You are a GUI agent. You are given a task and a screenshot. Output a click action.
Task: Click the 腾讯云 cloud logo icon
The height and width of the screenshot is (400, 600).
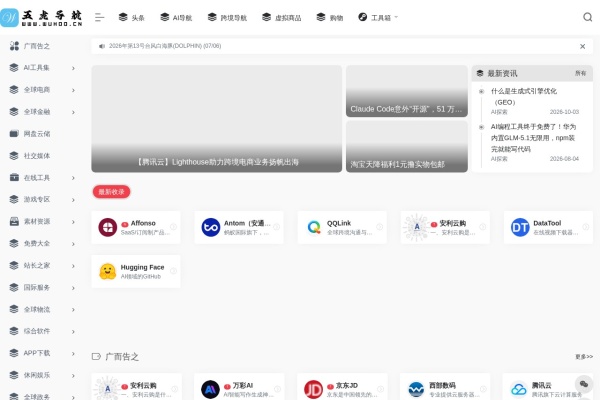tap(519, 390)
